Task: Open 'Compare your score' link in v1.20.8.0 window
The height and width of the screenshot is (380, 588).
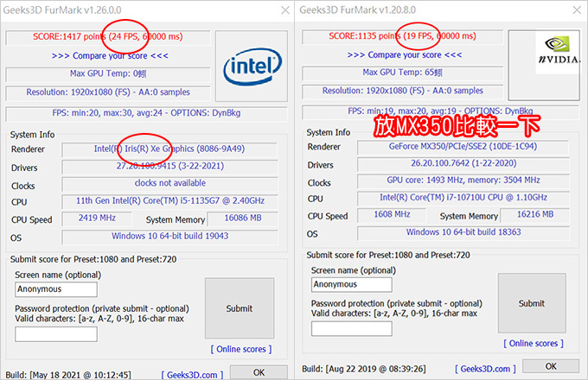Action: (405, 55)
